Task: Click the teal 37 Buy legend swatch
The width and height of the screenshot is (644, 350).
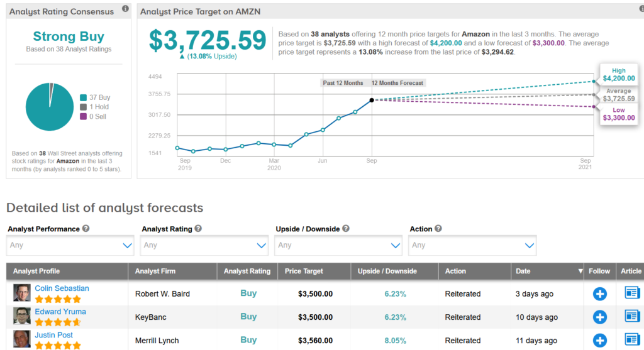Action: point(84,97)
